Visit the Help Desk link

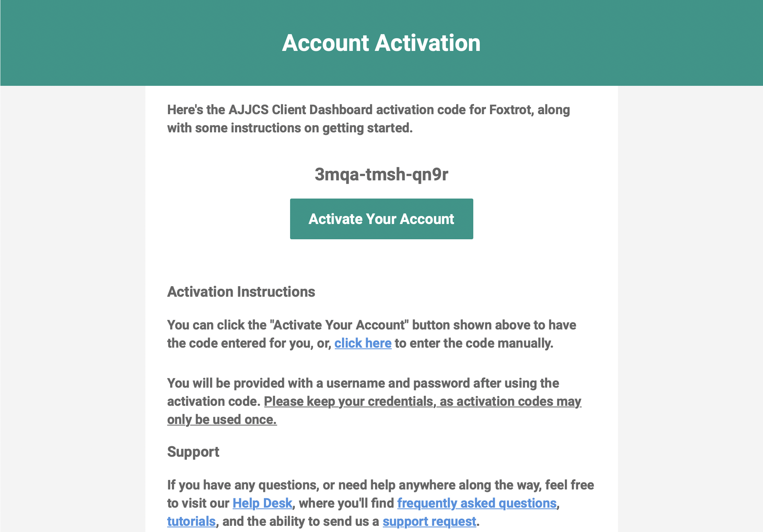click(x=262, y=503)
